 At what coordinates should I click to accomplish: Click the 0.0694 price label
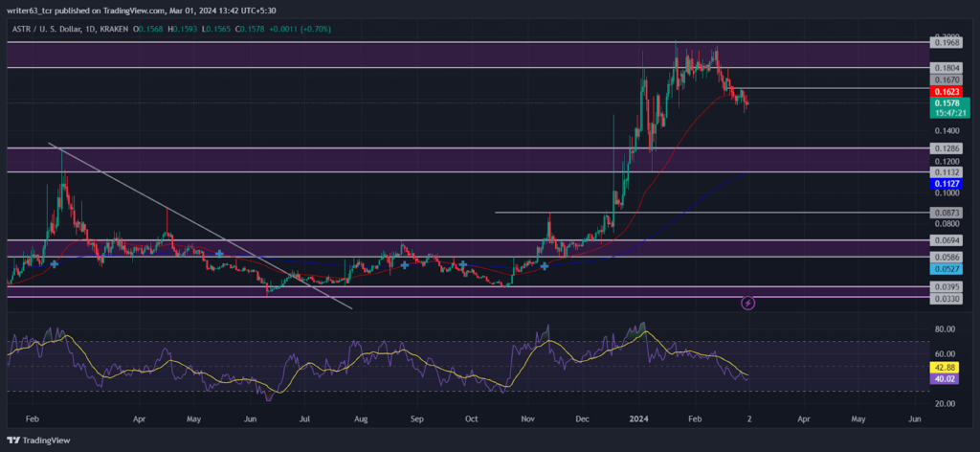[945, 240]
